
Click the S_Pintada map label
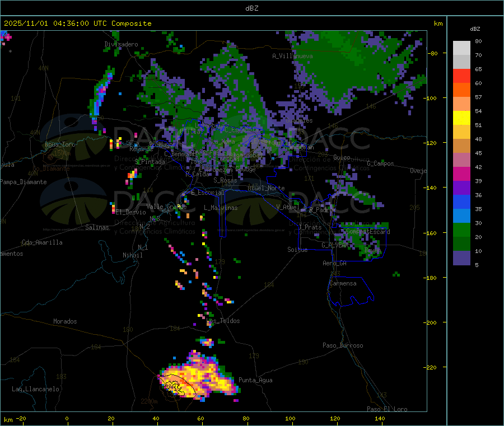(x=150, y=162)
